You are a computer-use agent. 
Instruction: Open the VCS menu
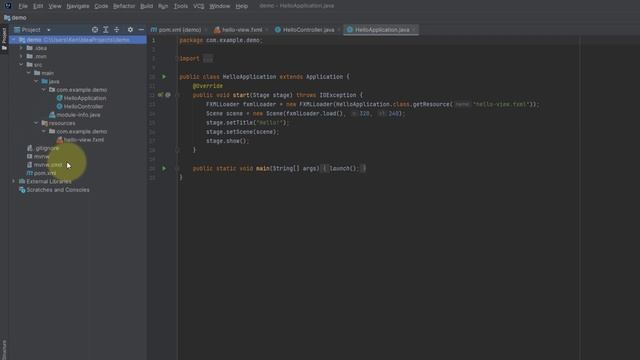click(199, 6)
